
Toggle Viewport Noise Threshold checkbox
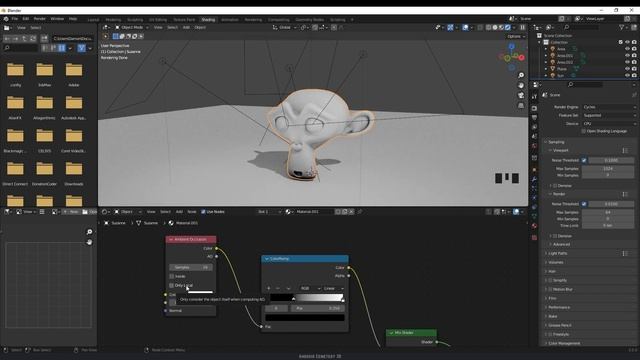584,160
